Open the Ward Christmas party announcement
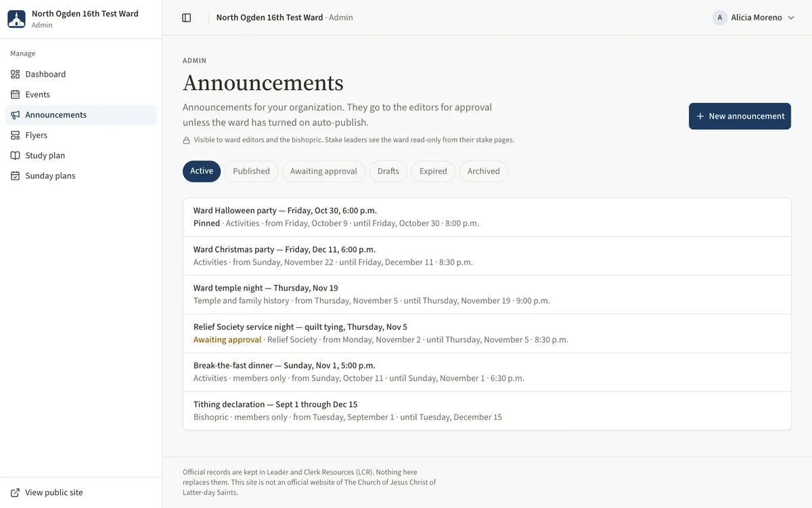The image size is (812, 508). coord(487,256)
